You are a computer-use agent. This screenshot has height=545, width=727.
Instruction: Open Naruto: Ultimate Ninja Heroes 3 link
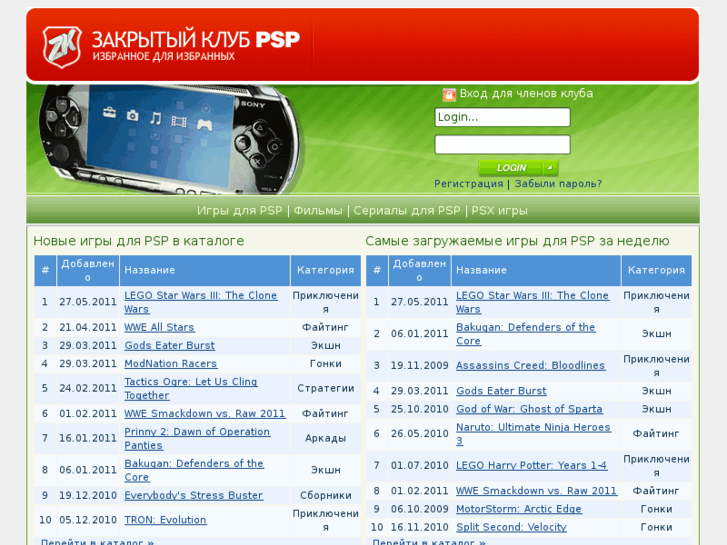(x=533, y=434)
